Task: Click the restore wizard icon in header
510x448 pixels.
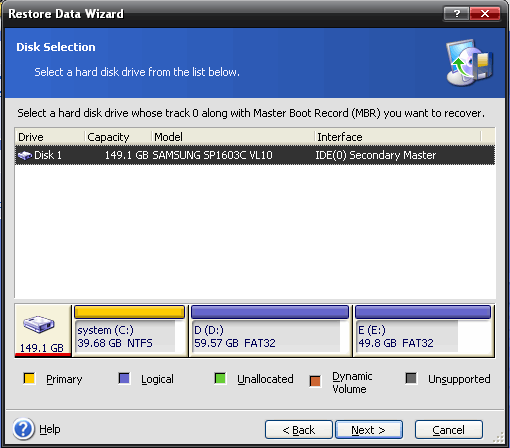Action: 469,63
